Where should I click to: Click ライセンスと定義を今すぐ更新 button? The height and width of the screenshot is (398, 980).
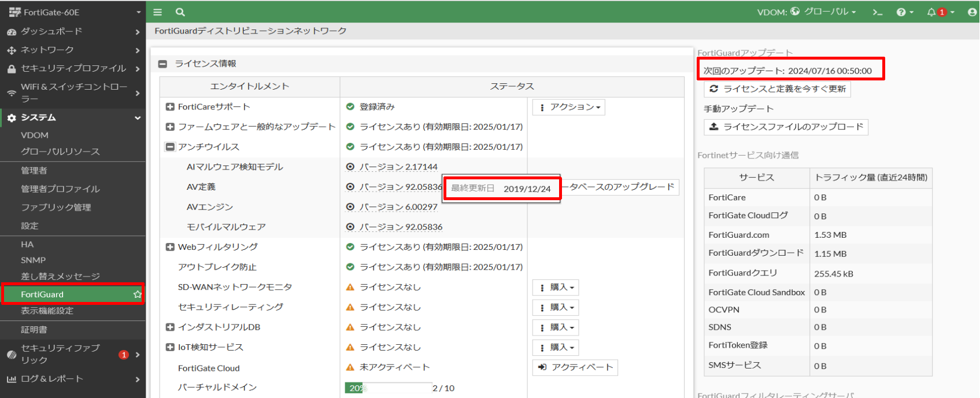[778, 89]
